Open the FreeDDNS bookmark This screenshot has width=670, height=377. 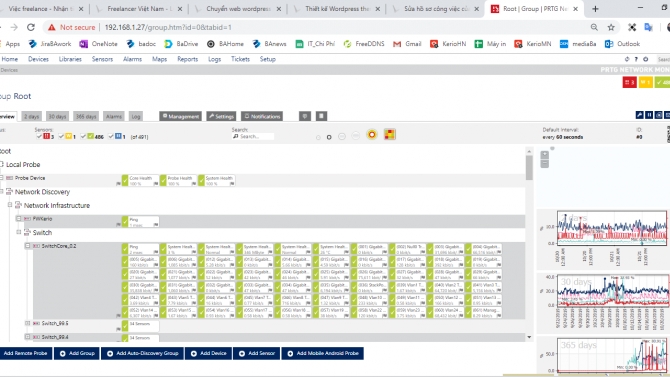point(364,44)
